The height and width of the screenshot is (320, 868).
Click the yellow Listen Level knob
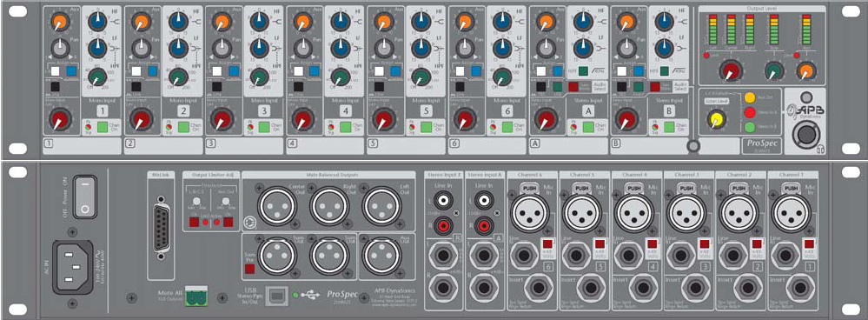716,118
